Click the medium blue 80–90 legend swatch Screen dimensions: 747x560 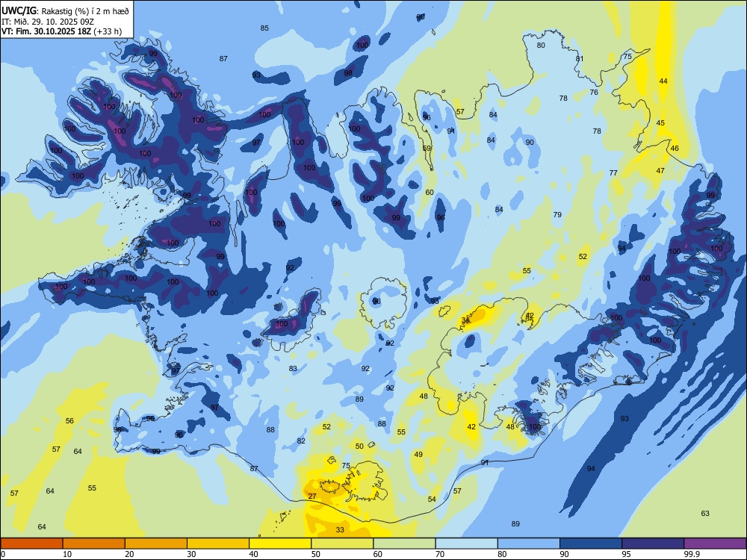point(529,544)
